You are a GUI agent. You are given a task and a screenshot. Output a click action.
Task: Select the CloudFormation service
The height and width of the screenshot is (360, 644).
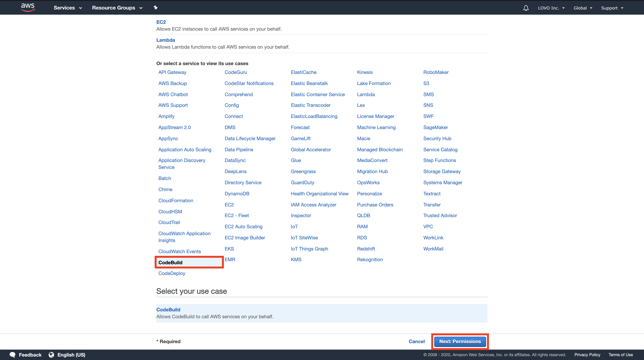176,200
